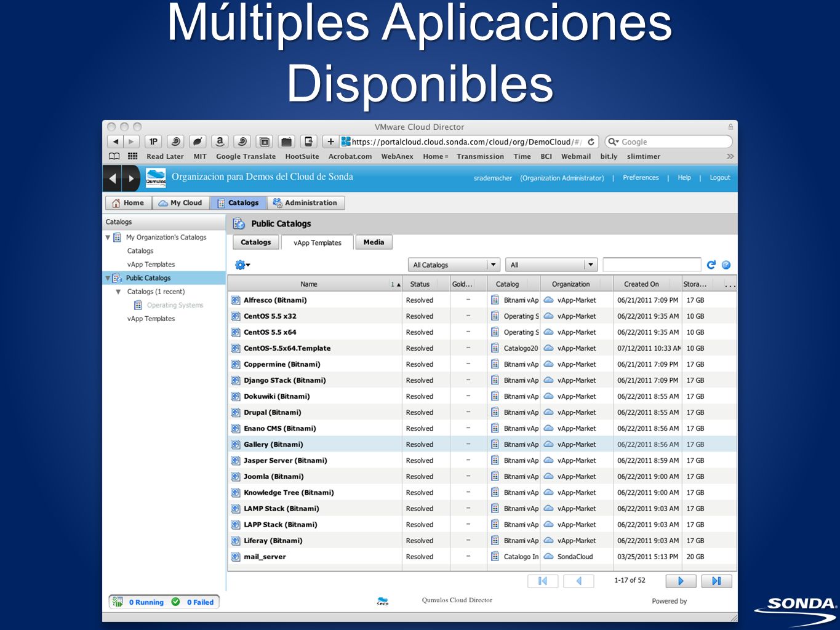This screenshot has height=630, width=840.
Task: Click the vApp icon next to mail_server
Action: pyautogui.click(x=236, y=557)
